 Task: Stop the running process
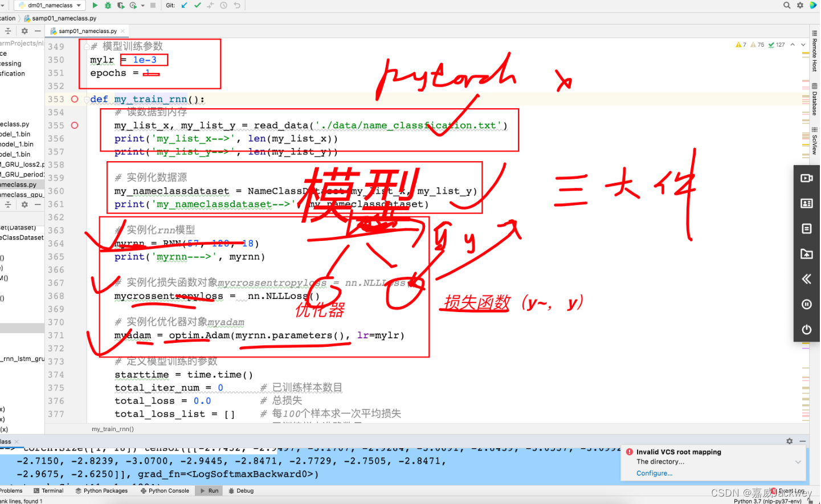click(153, 5)
